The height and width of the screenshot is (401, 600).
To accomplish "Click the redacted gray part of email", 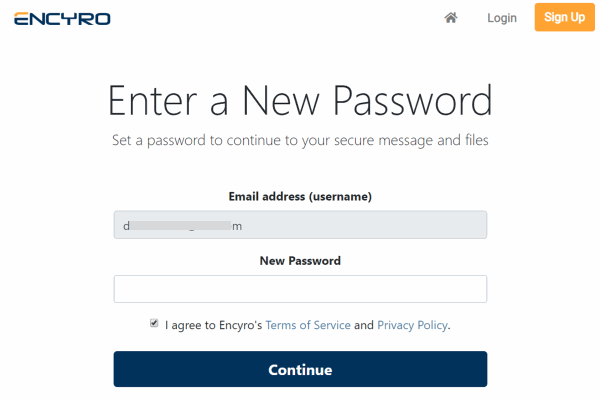I will click(x=181, y=225).
